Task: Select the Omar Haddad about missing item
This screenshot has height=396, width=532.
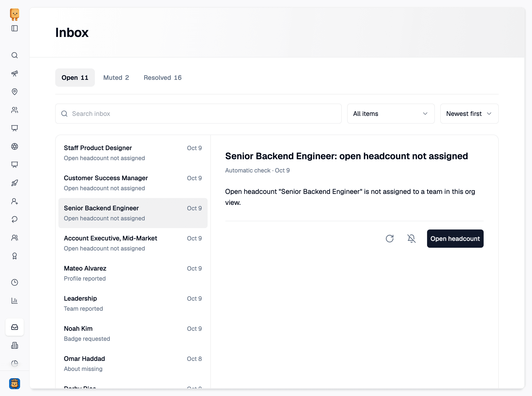Action: click(133, 364)
